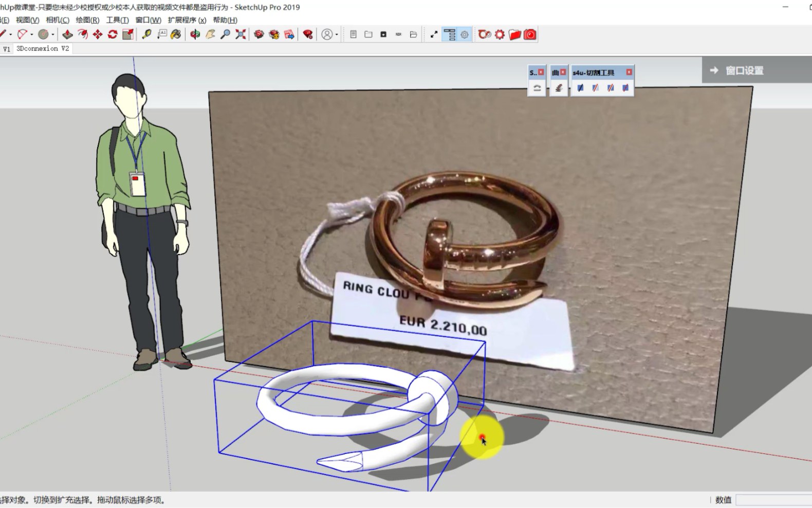The height and width of the screenshot is (508, 812).
Task: Activate the Orbit tool
Action: pos(195,34)
